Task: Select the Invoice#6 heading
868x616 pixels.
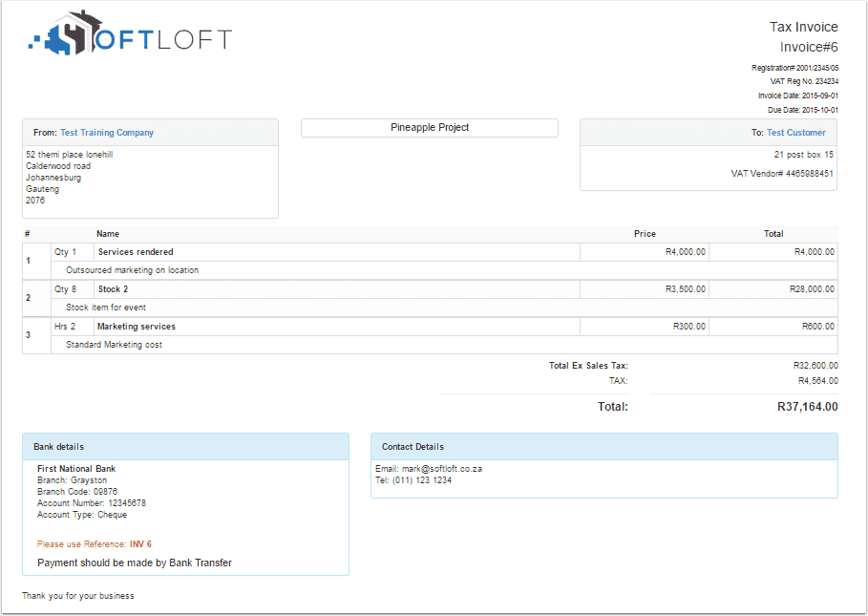Action: 809,47
